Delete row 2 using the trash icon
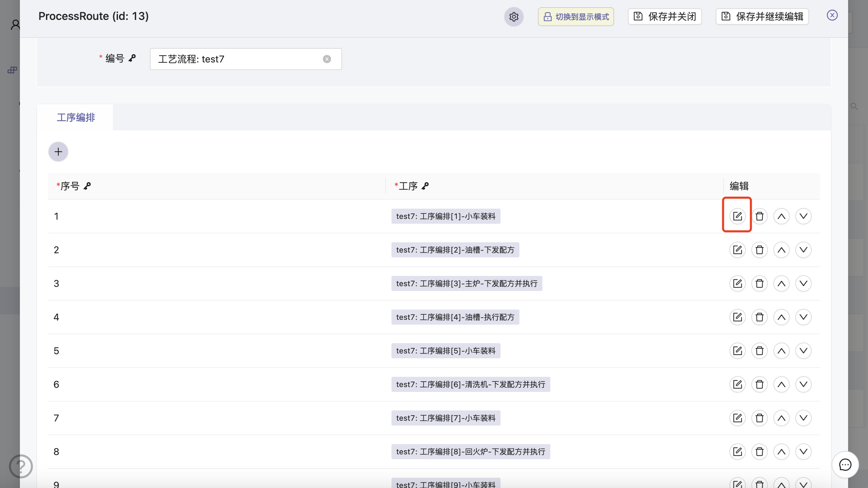The image size is (868, 488). click(x=759, y=250)
